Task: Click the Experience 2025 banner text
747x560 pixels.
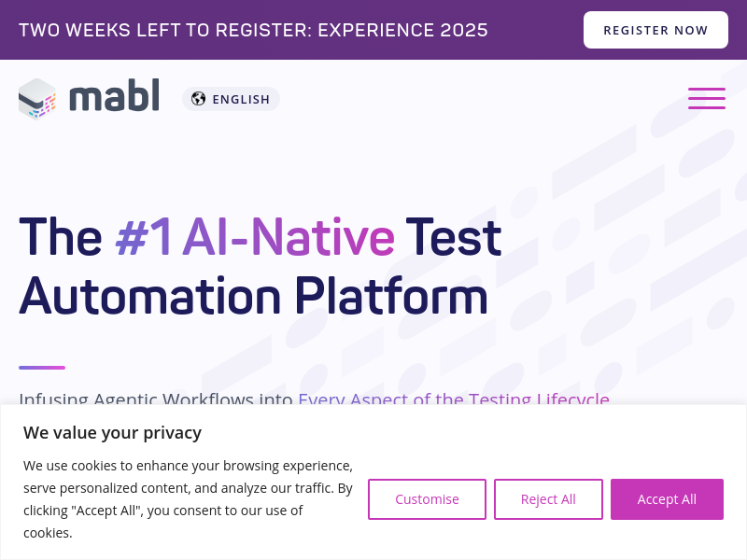Action: (x=402, y=30)
